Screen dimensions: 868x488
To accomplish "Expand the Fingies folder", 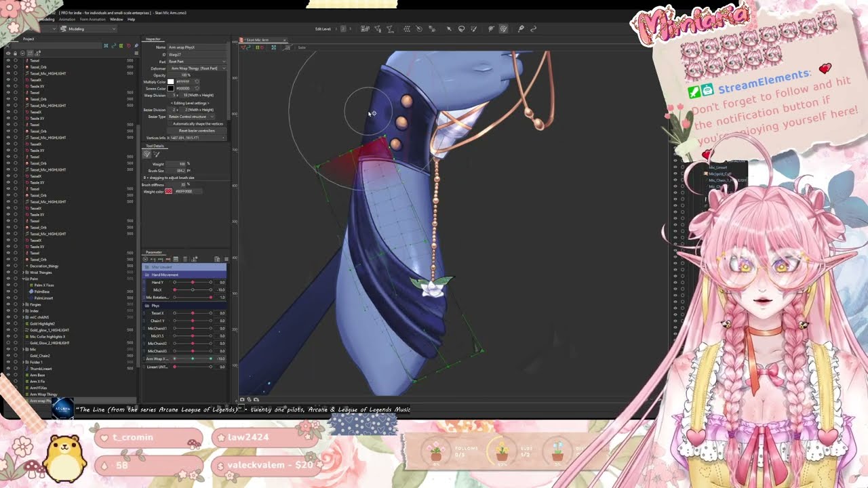I will pyautogui.click(x=24, y=304).
